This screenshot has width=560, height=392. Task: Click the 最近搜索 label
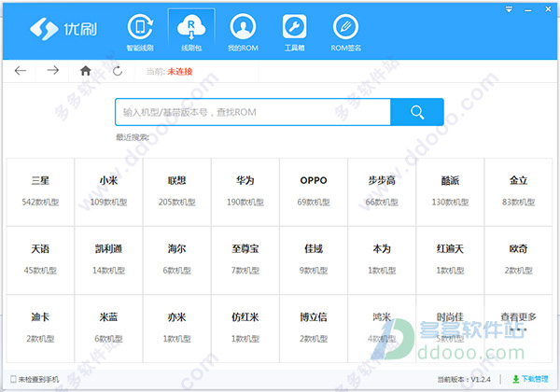tap(133, 137)
